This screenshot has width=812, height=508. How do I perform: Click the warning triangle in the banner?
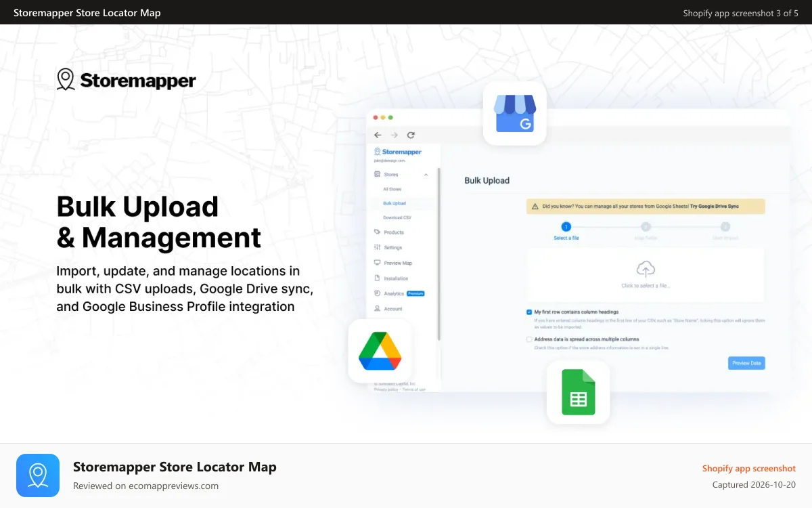[x=535, y=206]
